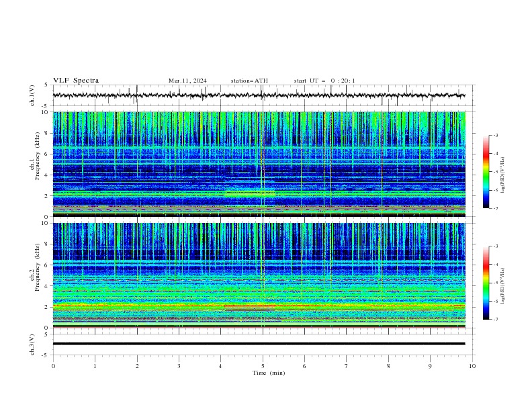Click the date 'Mar.11, 2024'
The width and height of the screenshot is (532, 411).
(187, 81)
